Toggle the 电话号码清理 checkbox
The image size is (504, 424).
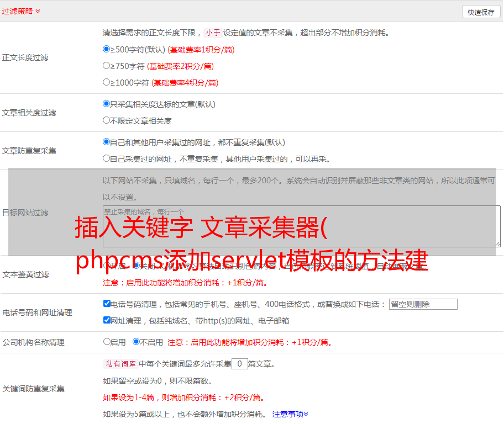(107, 304)
